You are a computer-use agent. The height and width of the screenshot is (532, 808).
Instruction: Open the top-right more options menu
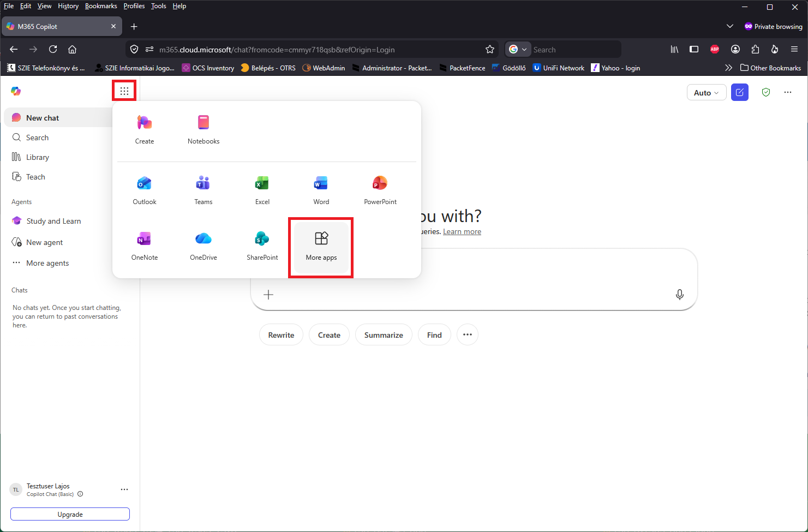coord(788,92)
